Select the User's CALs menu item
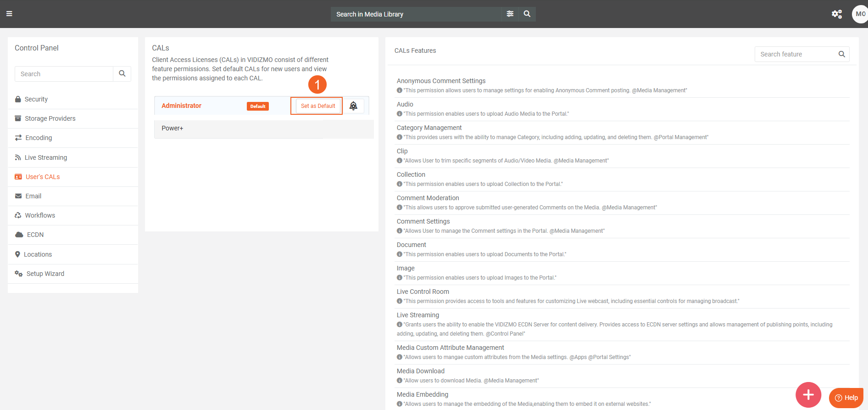 (x=42, y=177)
